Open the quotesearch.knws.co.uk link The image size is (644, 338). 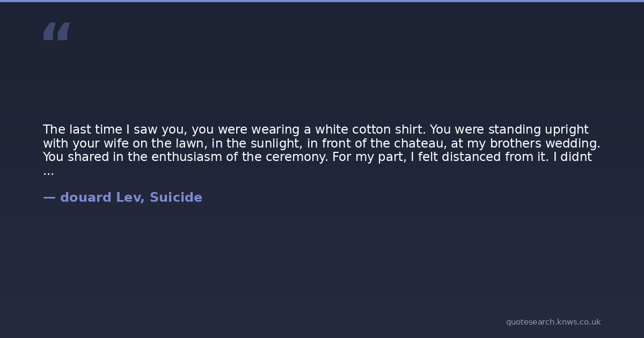[553, 322]
